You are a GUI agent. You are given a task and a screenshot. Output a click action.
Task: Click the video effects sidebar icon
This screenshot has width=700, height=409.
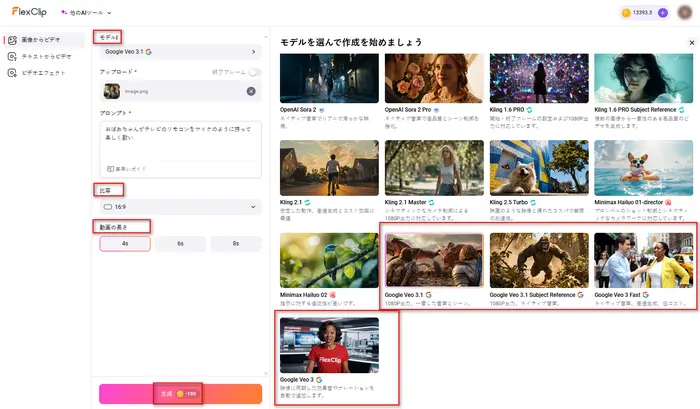12,73
